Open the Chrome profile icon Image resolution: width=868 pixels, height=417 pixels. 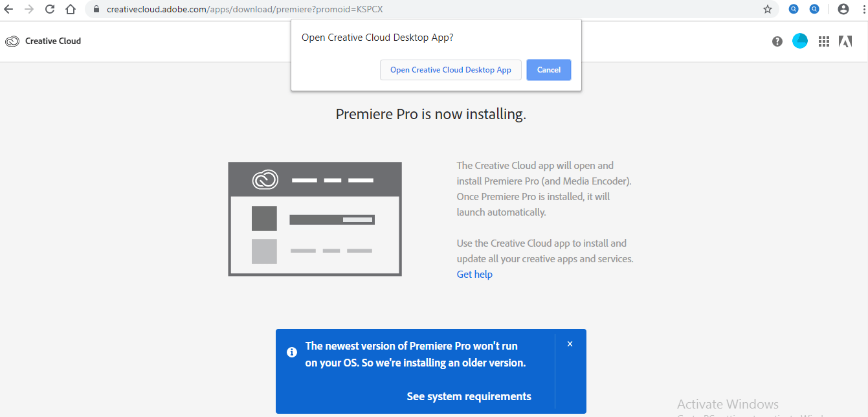pos(843,9)
